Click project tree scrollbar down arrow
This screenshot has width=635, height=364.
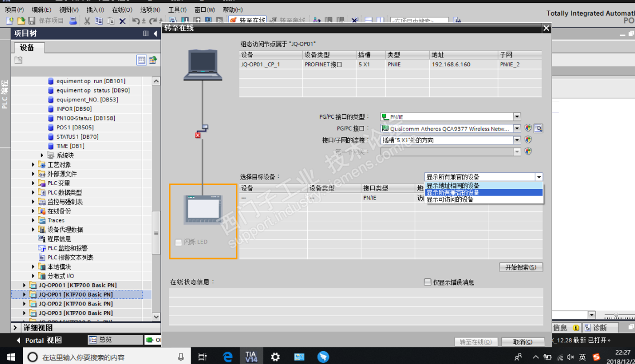tap(156, 317)
